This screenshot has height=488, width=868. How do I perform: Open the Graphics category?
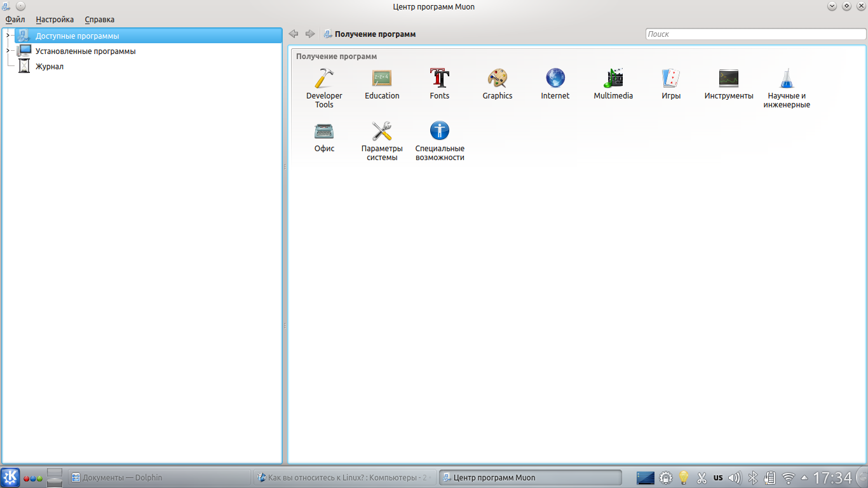click(x=497, y=84)
